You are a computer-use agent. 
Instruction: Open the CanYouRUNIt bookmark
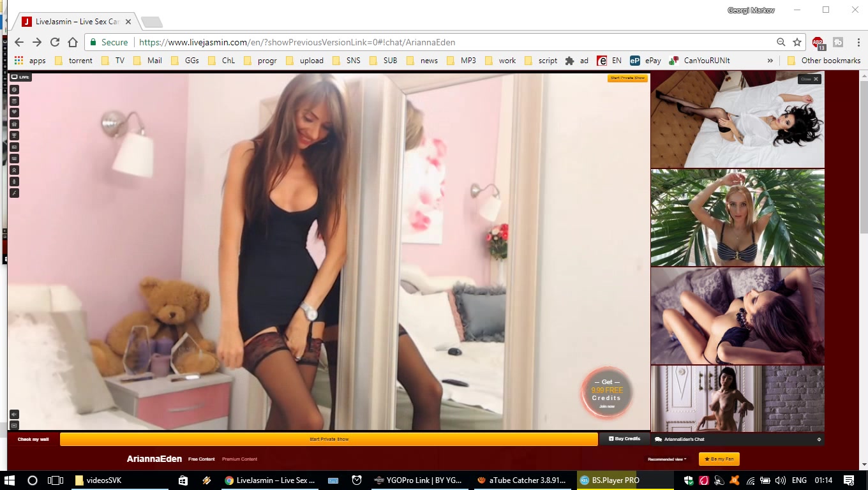[700, 61]
